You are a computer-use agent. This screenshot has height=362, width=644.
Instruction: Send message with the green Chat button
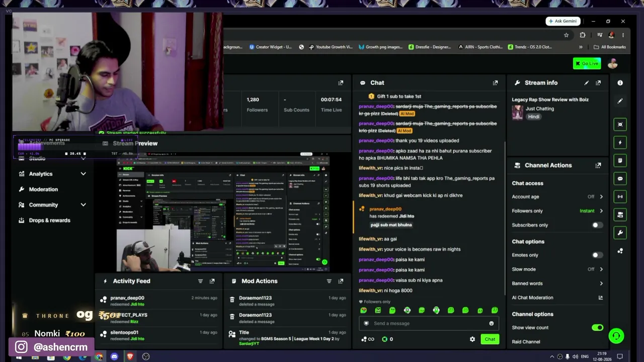(x=490, y=339)
